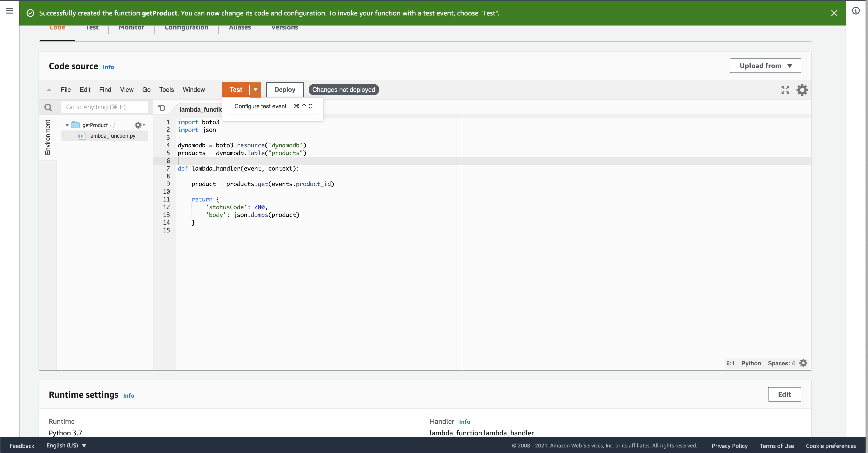
Task: Change the Python language mode in status bar
Action: 751,363
